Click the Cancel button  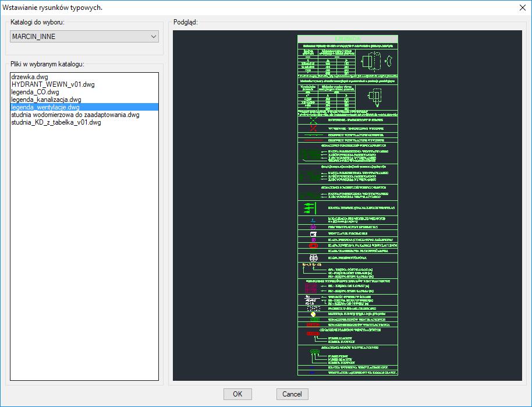(x=292, y=394)
